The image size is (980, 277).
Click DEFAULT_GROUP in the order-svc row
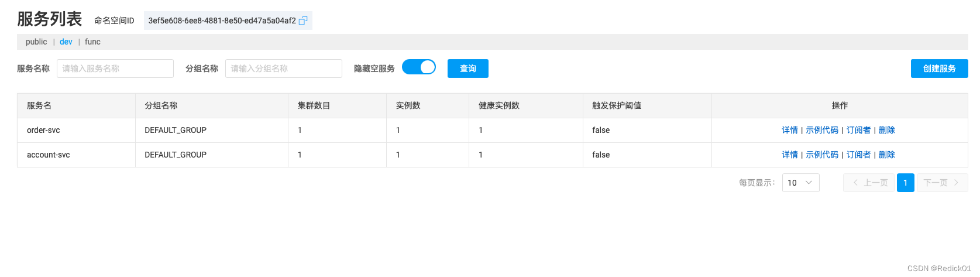click(176, 130)
